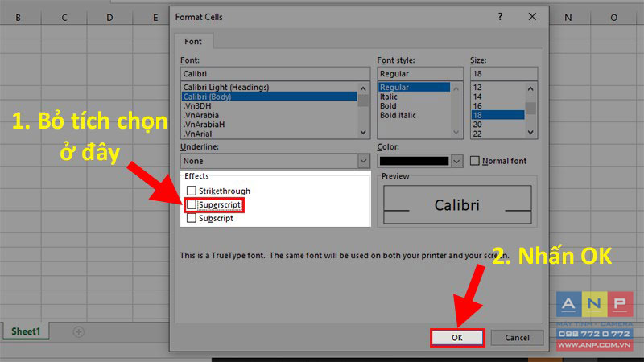
Task: Close the Format Cells dialog
Action: 532,17
